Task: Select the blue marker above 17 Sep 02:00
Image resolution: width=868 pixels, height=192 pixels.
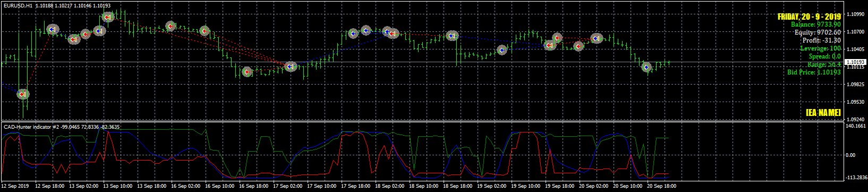Action: coord(290,66)
